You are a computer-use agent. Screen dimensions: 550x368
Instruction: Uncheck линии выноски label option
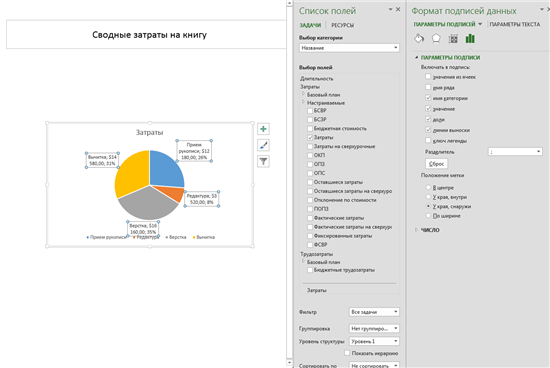click(428, 130)
